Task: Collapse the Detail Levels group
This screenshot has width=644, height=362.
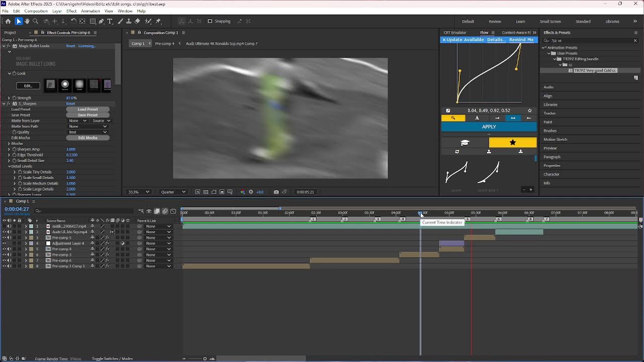Action: click(9, 166)
